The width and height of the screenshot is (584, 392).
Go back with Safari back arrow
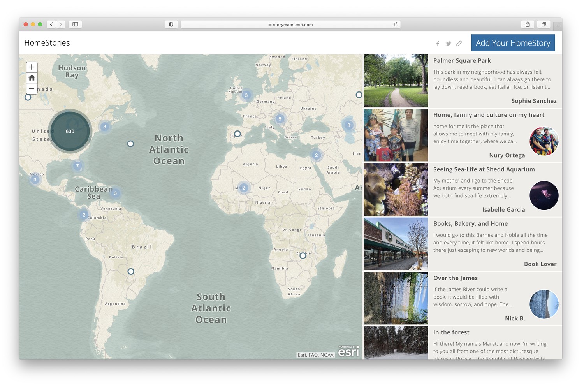(x=51, y=24)
